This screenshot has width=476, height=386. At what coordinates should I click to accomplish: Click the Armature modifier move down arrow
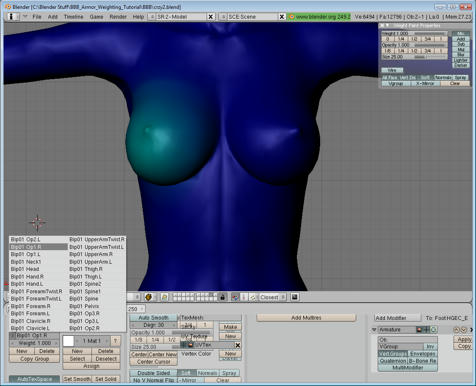coord(463,330)
